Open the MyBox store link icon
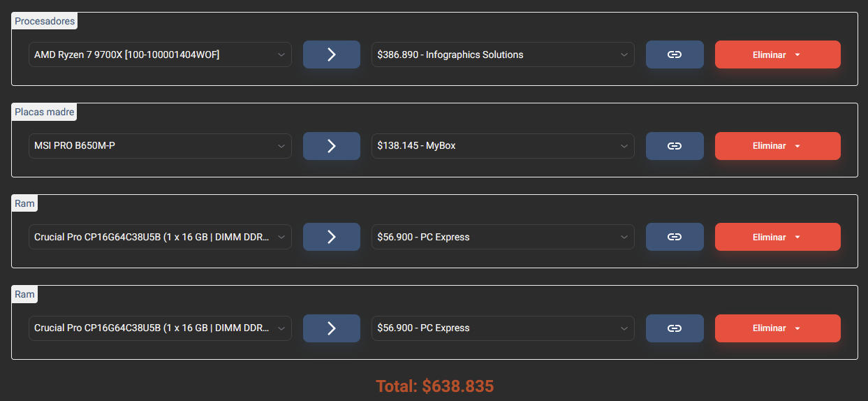 (675, 146)
